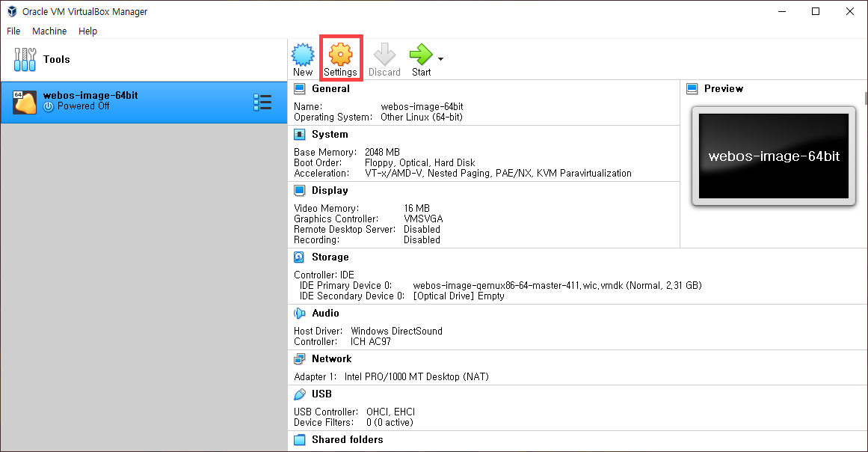
Task: Click the Remote Desktop Server 'Disabled' value
Action: pyautogui.click(x=422, y=229)
